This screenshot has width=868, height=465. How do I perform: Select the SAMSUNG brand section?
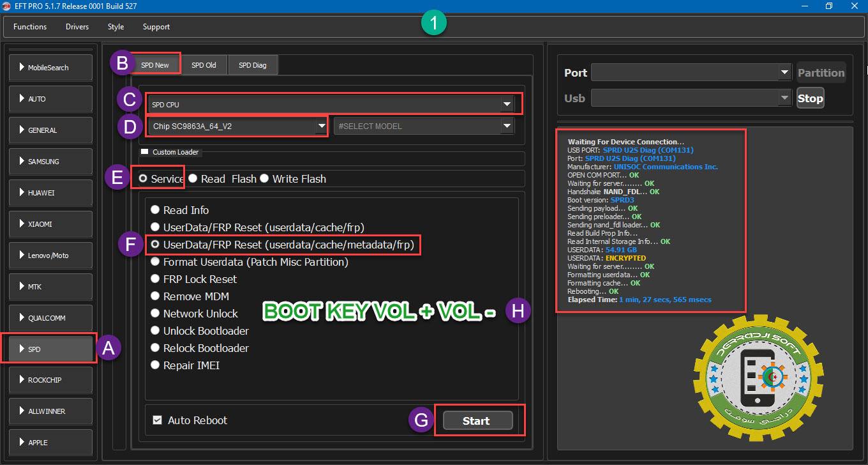[50, 162]
